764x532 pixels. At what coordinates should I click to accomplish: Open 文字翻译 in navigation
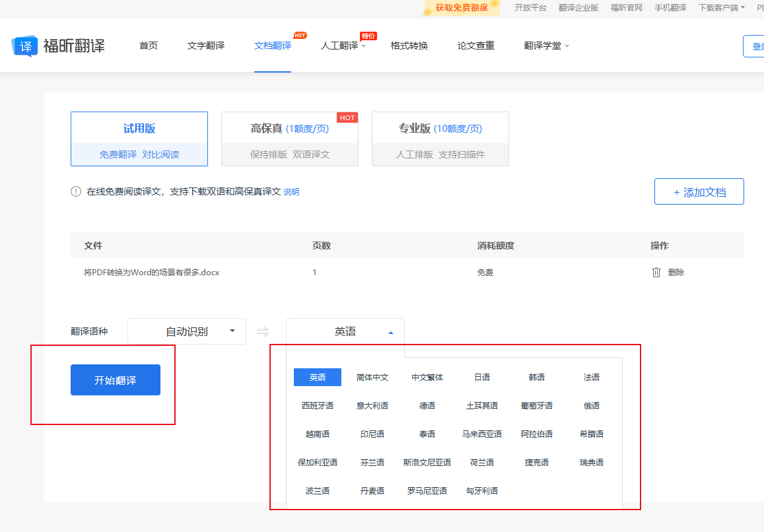(x=205, y=46)
